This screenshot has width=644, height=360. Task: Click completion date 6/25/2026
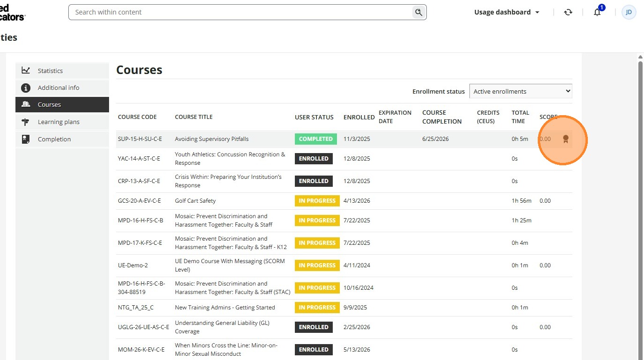tap(435, 139)
